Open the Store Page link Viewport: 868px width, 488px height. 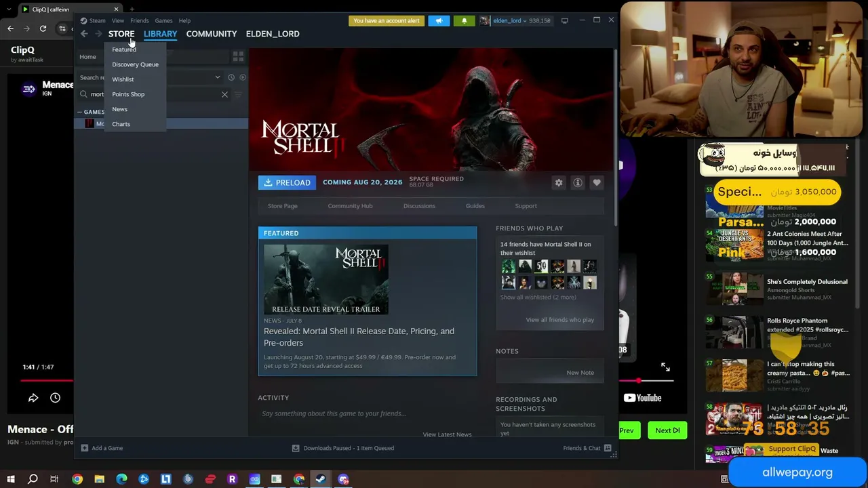pos(282,206)
